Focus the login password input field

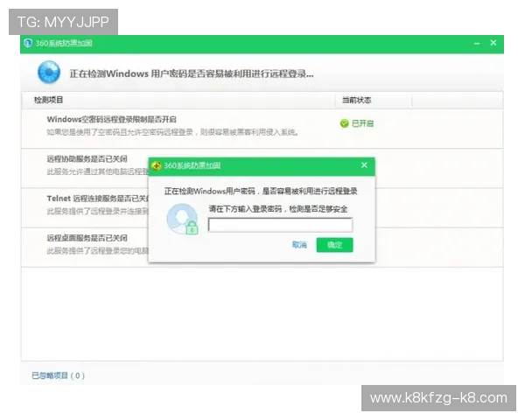(x=280, y=225)
